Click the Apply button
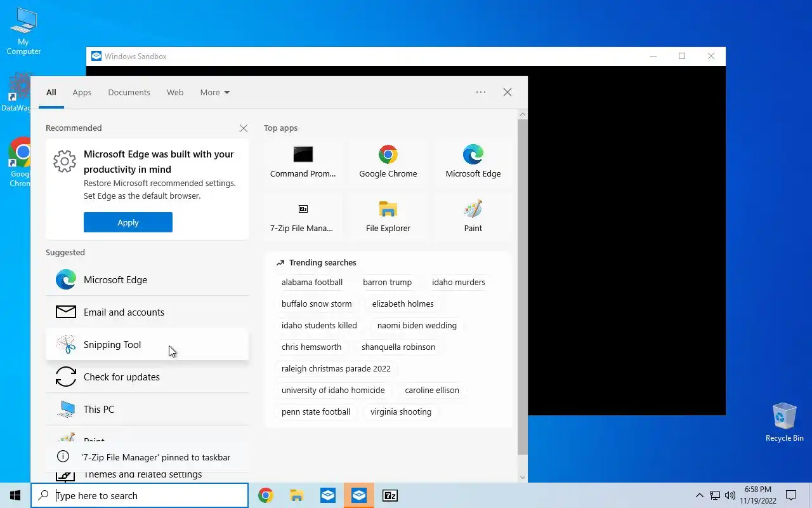This screenshot has height=508, width=812. point(128,222)
